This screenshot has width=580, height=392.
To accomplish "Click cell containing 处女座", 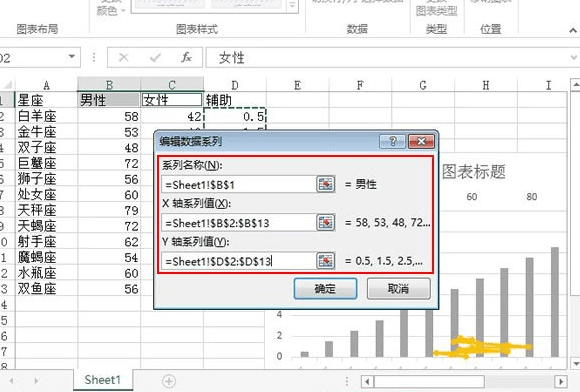I will point(46,195).
